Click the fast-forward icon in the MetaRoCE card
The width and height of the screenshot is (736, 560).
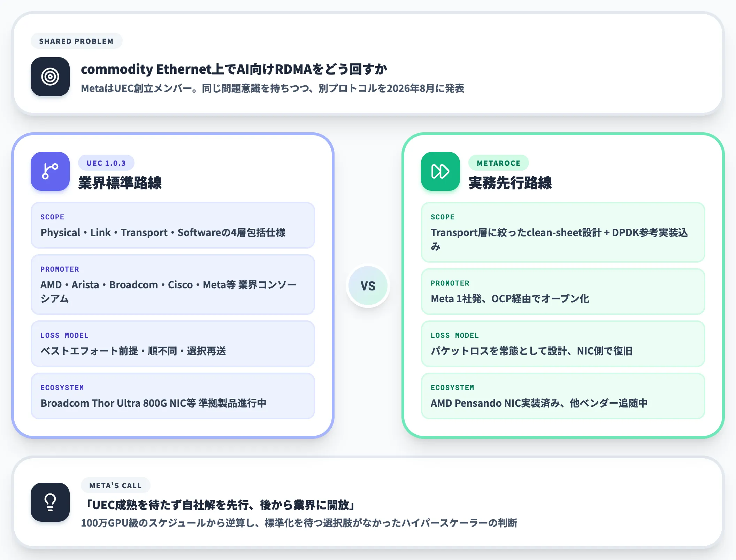(x=440, y=171)
